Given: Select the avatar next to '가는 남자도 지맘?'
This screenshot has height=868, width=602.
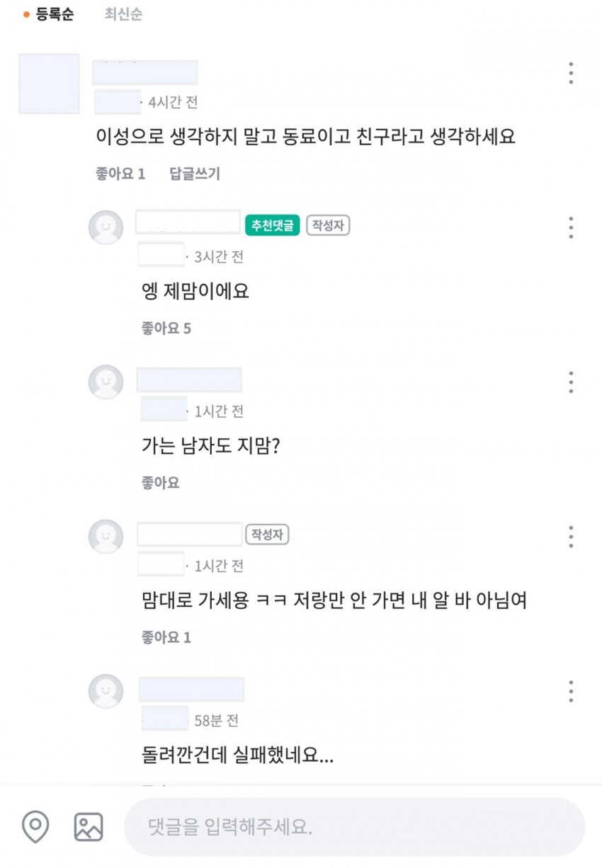Looking at the screenshot, I should (x=106, y=382).
